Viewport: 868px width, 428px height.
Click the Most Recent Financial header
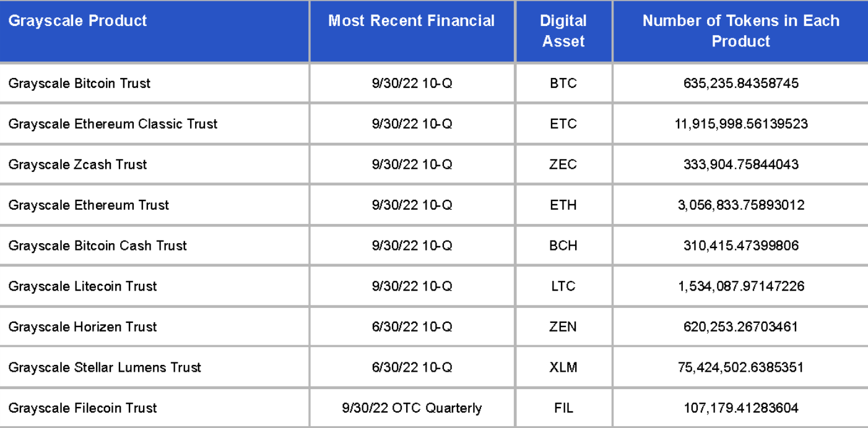[412, 21]
